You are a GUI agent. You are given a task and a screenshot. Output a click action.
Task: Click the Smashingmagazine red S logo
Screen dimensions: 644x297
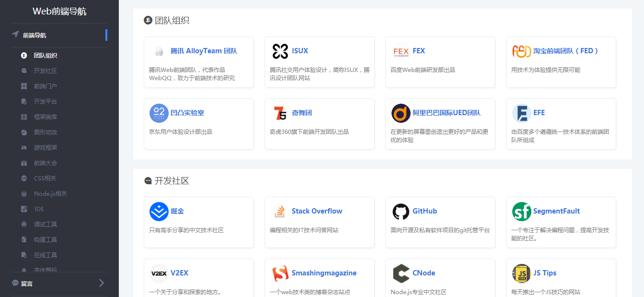tap(280, 273)
